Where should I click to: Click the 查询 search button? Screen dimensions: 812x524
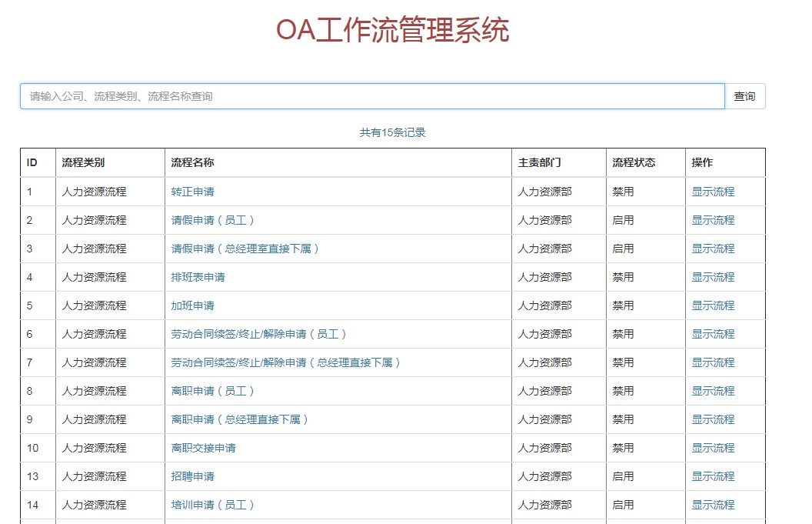744,96
